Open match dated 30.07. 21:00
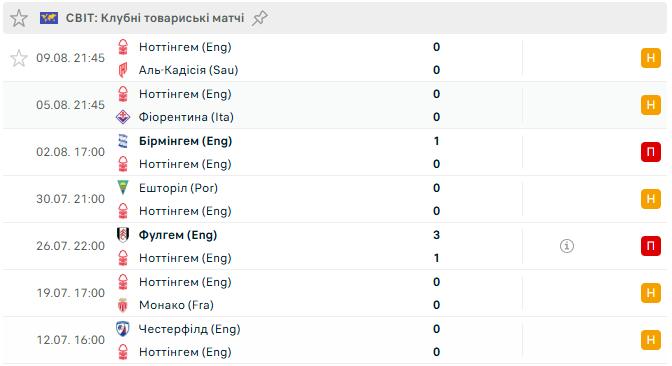672x366 pixels. 335,199
